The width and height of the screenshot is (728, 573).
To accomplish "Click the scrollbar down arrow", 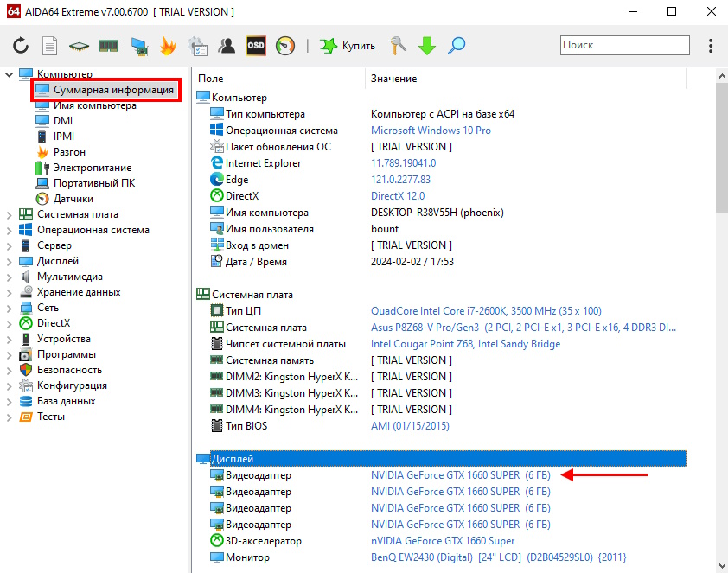I will [722, 565].
